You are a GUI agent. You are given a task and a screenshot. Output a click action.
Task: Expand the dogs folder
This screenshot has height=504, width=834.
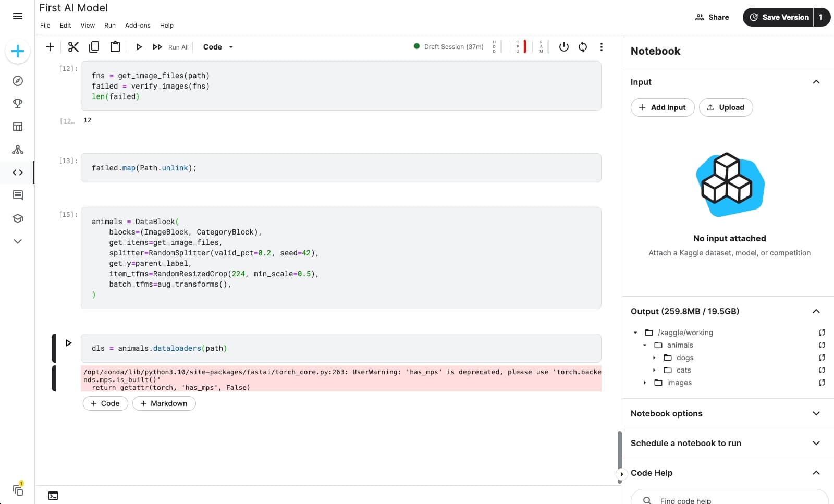tap(654, 358)
